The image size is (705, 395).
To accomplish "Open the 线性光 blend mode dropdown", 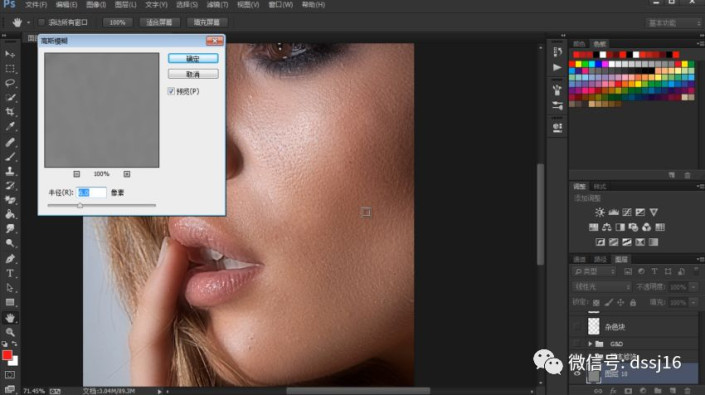I will coord(602,287).
